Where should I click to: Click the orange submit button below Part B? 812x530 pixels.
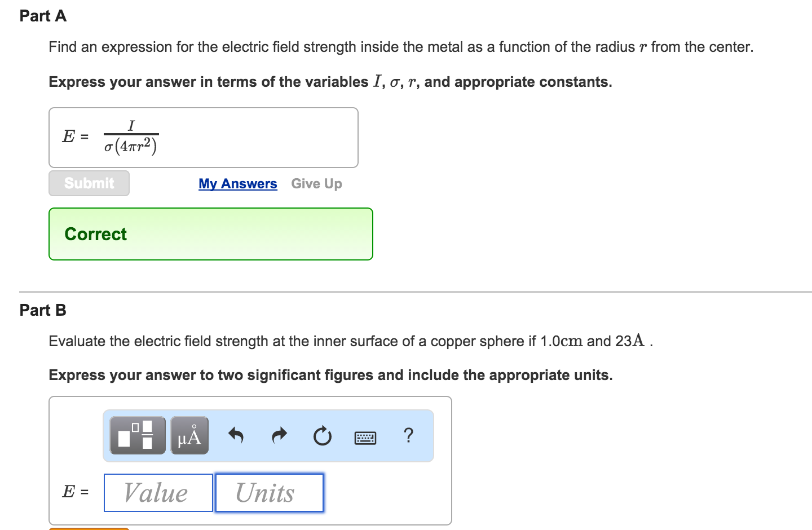click(x=87, y=528)
